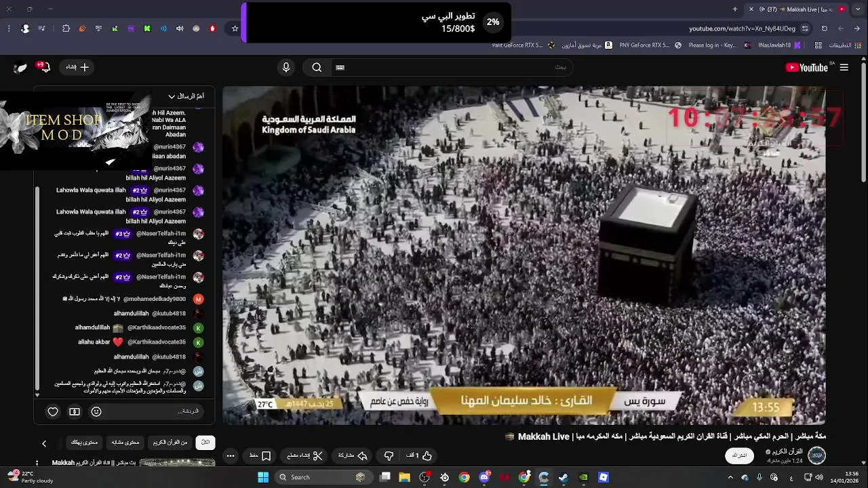Open Steam from the taskbar
The image size is (868, 488).
(564, 477)
